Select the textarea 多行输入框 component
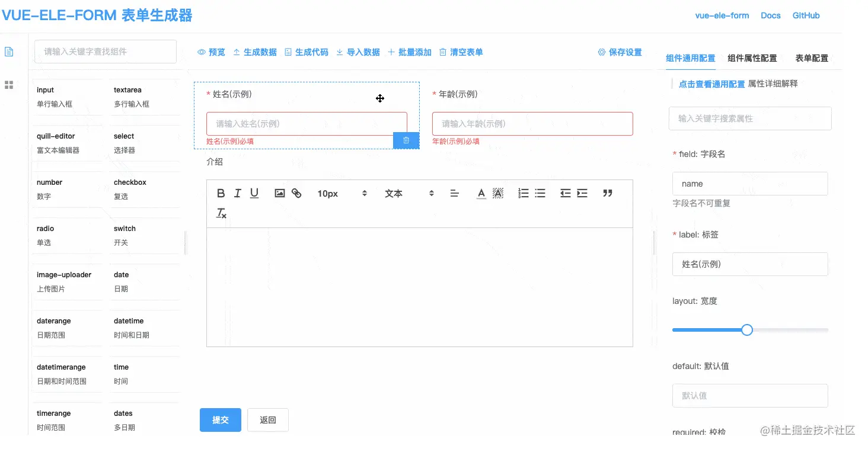The width and height of the screenshot is (868, 449). click(144, 97)
